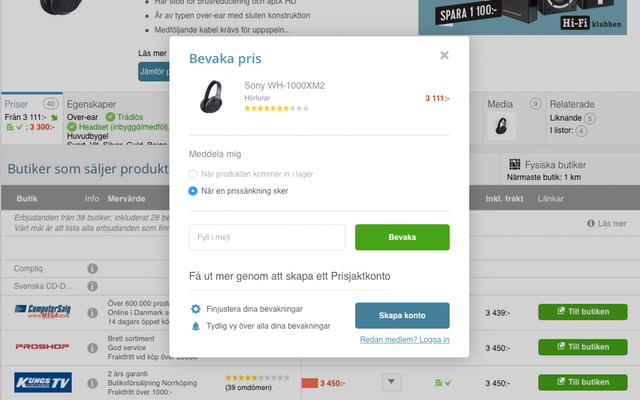Select 'När en prissänkning sker' radio button

tap(193, 191)
